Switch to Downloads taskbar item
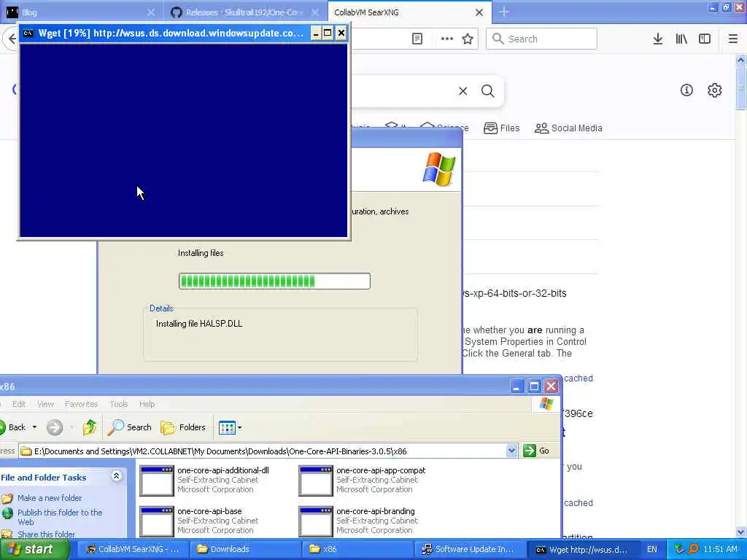The width and height of the screenshot is (747, 560). pyautogui.click(x=245, y=550)
